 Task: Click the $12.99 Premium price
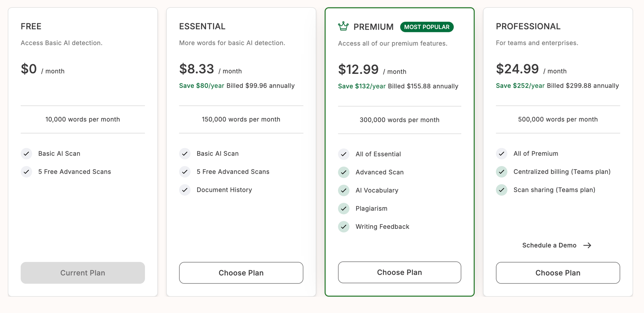tap(358, 70)
